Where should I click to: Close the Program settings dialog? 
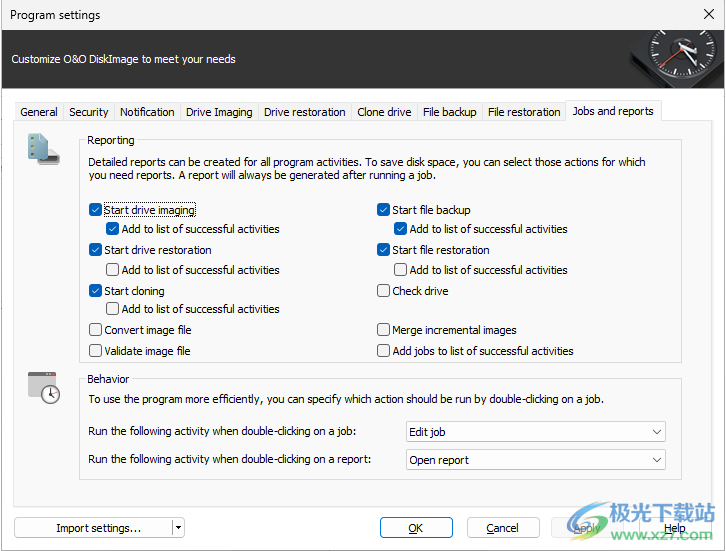[x=708, y=14]
